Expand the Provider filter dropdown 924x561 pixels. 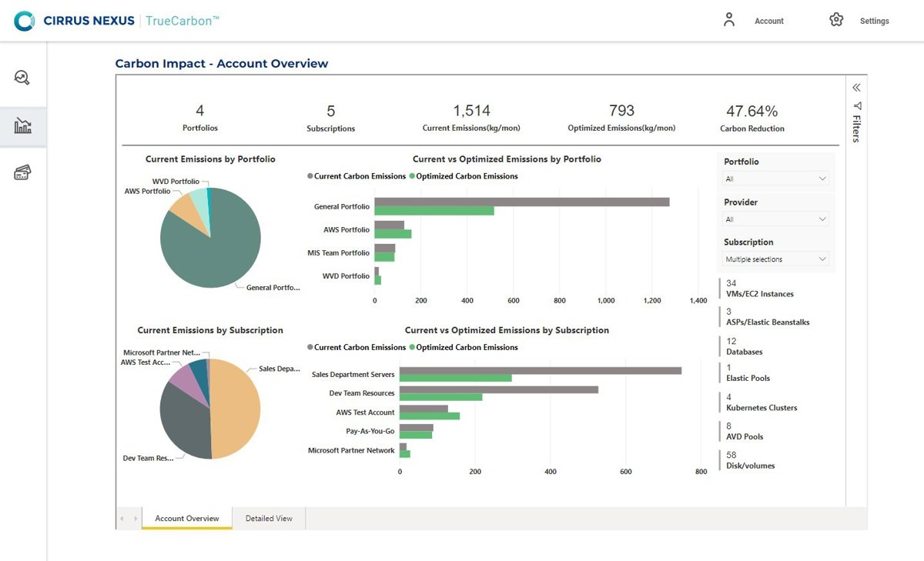(776, 219)
